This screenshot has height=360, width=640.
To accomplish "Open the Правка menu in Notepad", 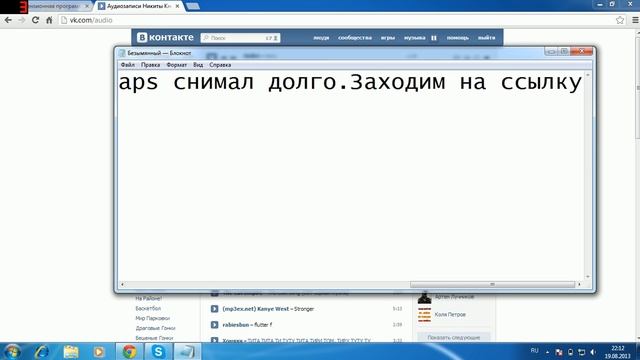I will coord(150,65).
